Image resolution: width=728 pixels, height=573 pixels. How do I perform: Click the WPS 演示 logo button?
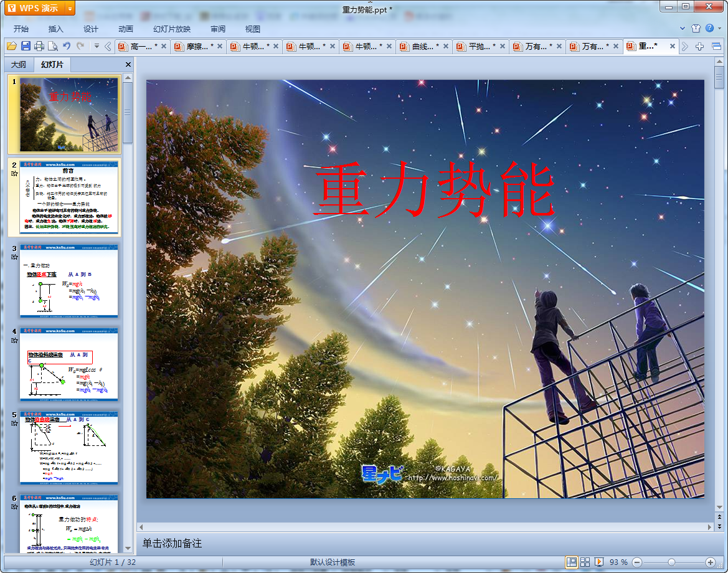tap(35, 8)
